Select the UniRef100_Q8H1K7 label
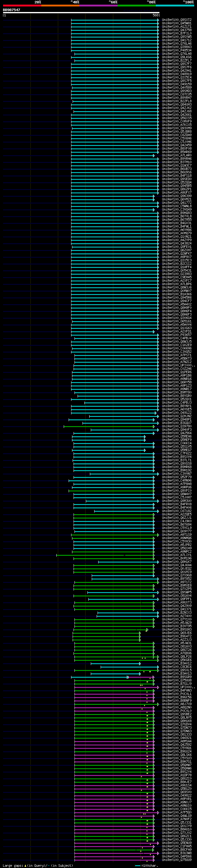 pos(177,562)
